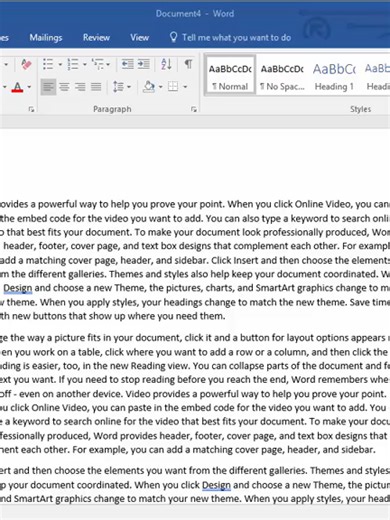The image size is (390, 520).
Task: Click the first underlined word Design in document
Action: point(18,288)
